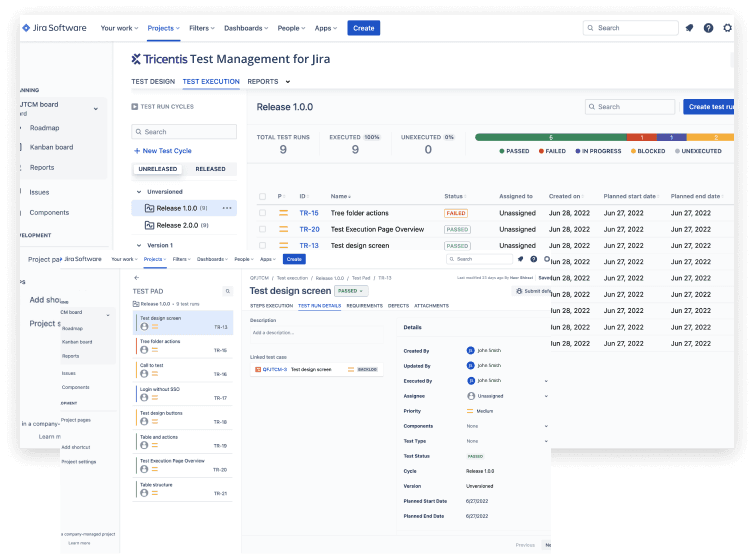754x554 pixels.
Task: Click the green Passed segment of the progress bar
Action: tap(551, 137)
